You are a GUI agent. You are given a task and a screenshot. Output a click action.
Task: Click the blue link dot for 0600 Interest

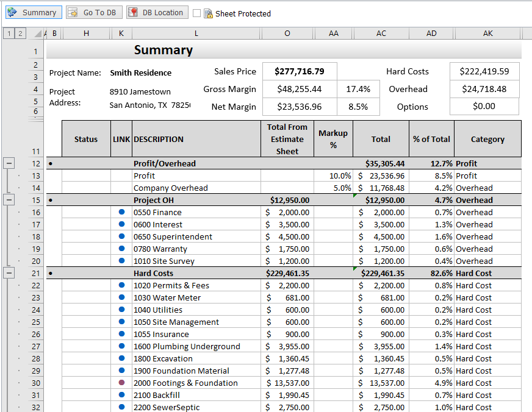pyautogui.click(x=121, y=224)
